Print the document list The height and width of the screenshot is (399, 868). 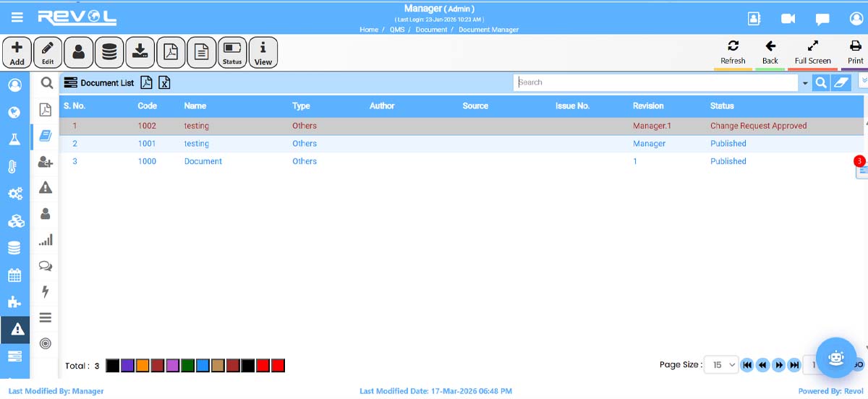[856, 53]
